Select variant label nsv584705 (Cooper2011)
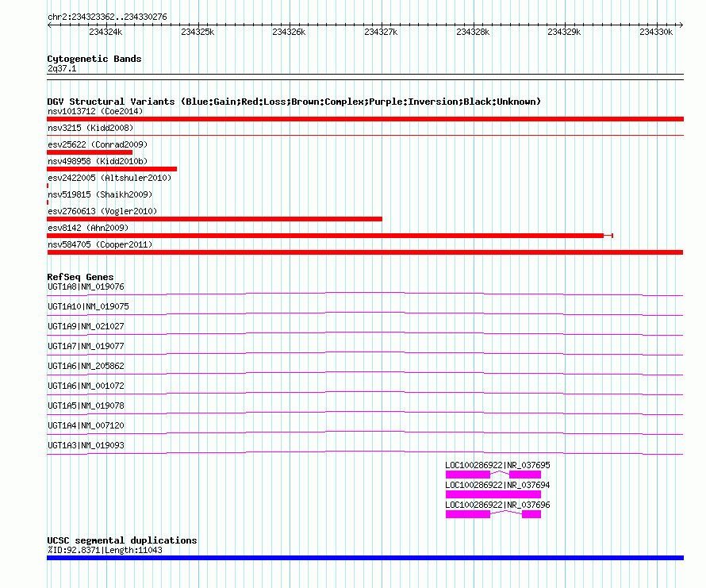The height and width of the screenshot is (588, 706). coord(100,244)
